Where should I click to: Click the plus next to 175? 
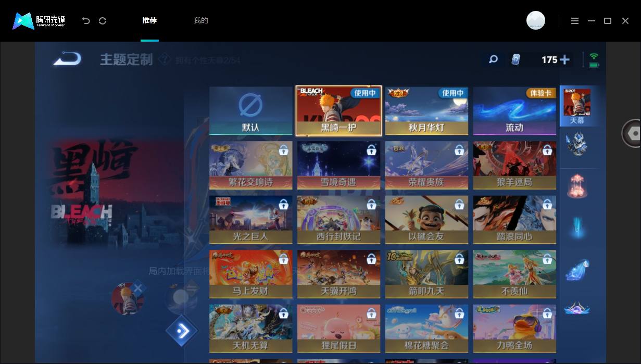[564, 59]
